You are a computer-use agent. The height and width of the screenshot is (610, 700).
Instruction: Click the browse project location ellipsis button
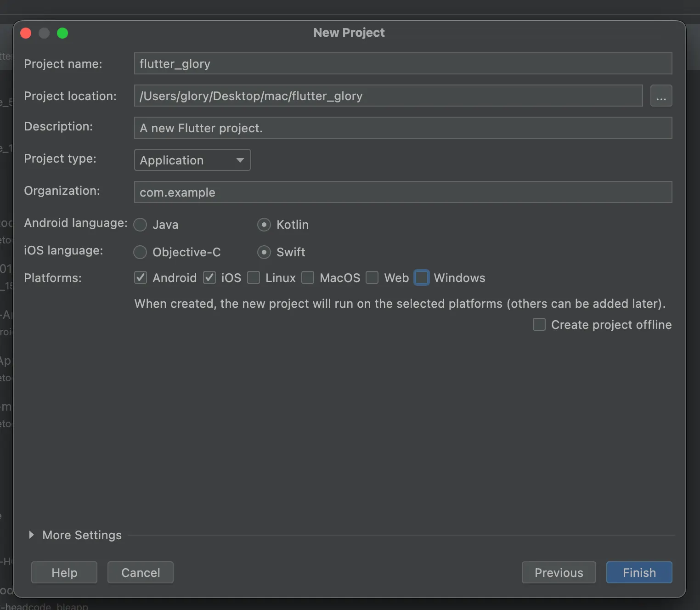coord(661,96)
